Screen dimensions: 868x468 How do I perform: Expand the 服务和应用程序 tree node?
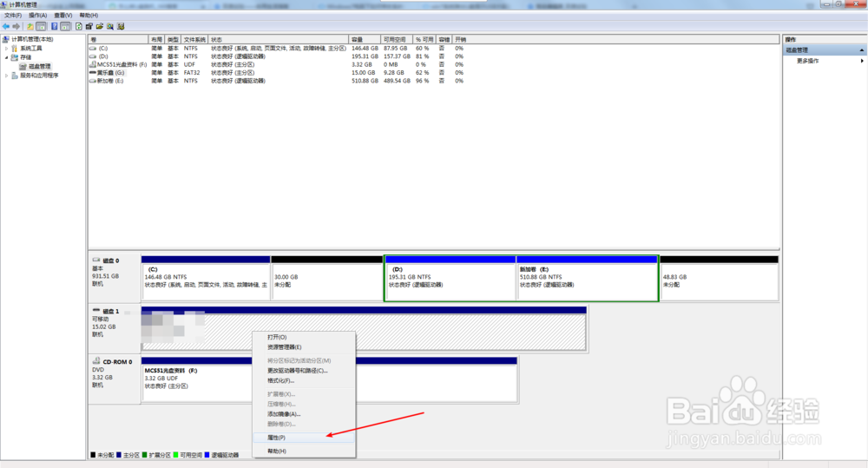point(7,76)
